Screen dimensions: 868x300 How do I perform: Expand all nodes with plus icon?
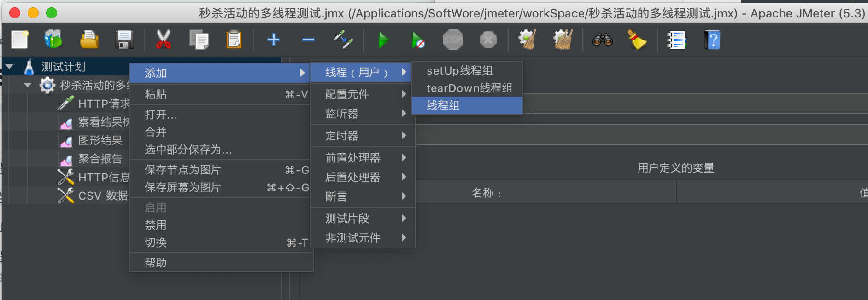(x=274, y=40)
